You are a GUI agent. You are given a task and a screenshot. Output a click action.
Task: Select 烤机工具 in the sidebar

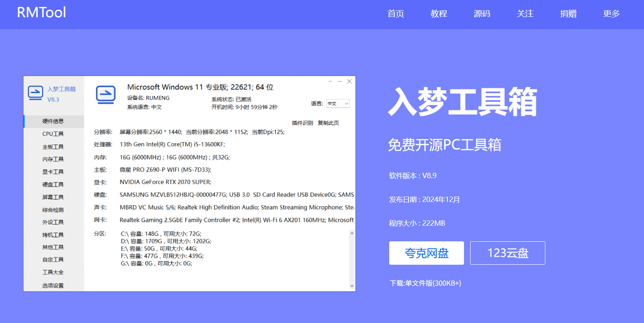(x=53, y=235)
